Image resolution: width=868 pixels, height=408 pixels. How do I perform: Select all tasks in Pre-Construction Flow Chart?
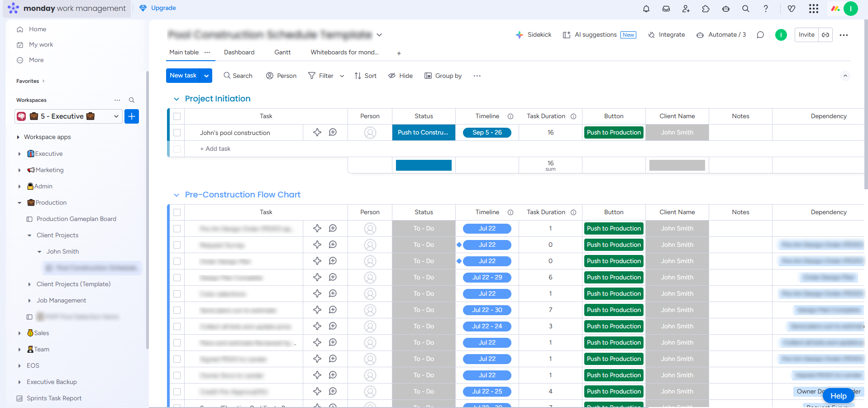177,212
